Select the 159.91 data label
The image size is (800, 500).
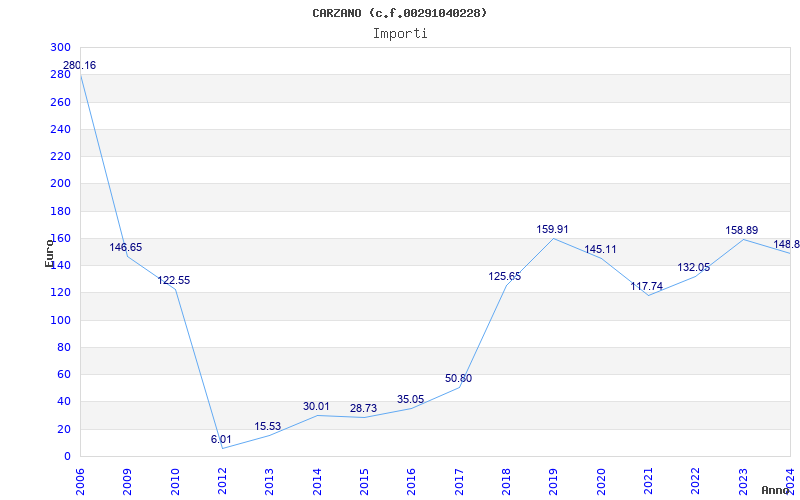pyautogui.click(x=552, y=230)
